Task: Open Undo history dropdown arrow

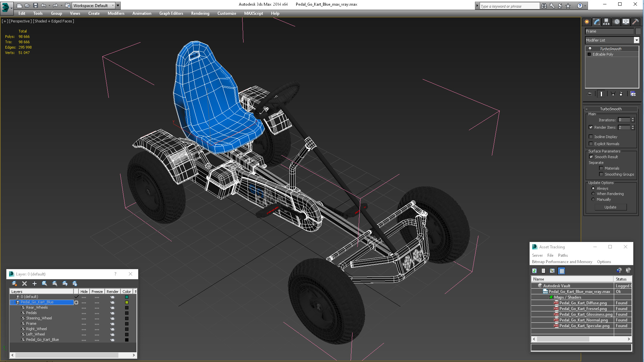Action: click(x=49, y=5)
